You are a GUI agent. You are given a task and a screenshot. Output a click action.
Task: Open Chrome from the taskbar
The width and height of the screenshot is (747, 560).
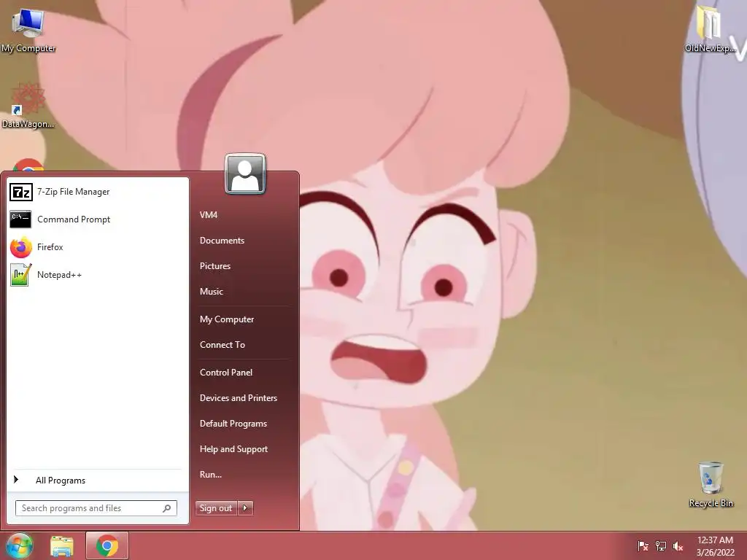[x=107, y=545]
